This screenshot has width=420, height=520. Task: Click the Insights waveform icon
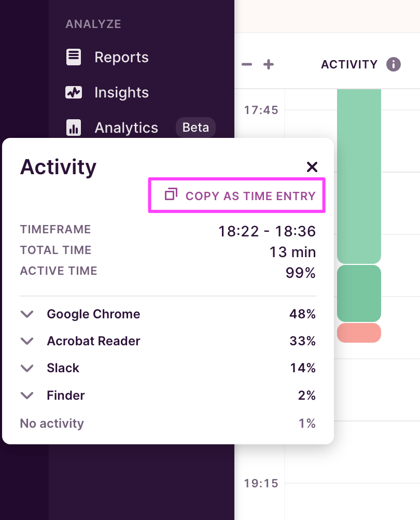click(74, 92)
